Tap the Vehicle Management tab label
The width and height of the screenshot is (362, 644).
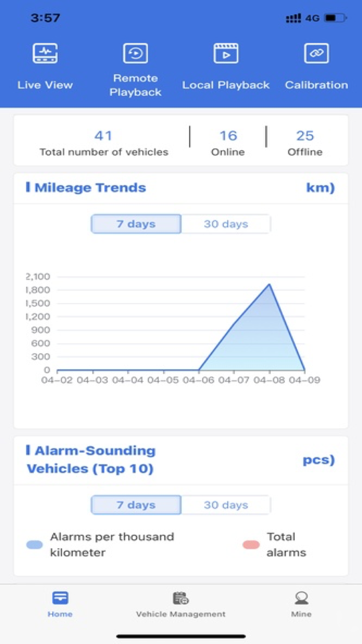point(181,614)
